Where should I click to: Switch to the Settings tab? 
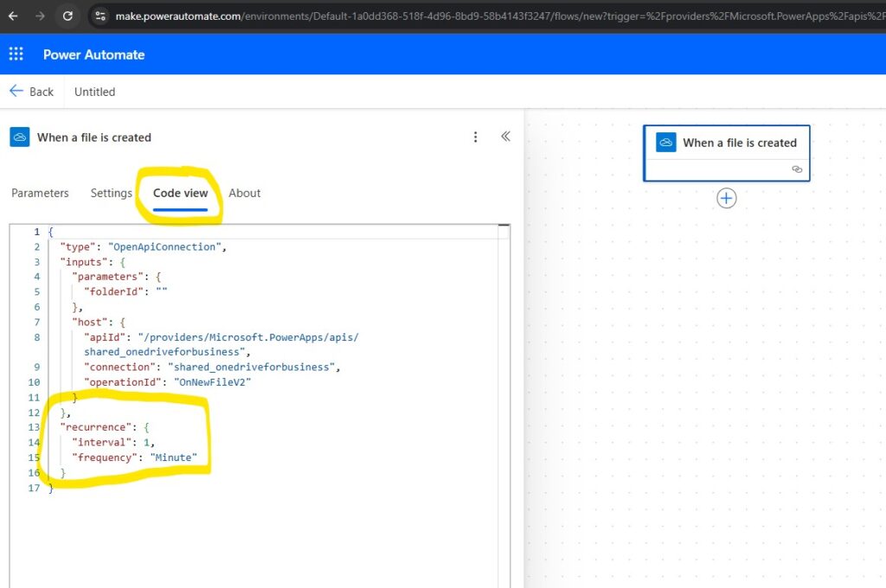click(x=112, y=193)
